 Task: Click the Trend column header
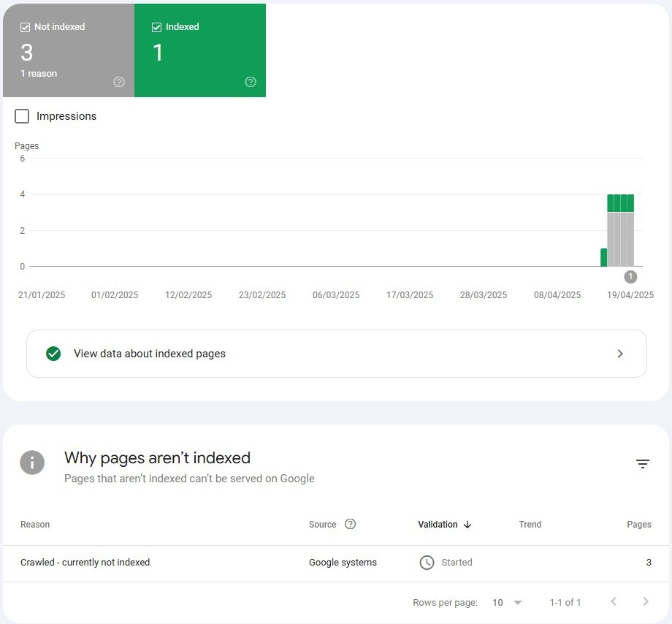tap(530, 525)
